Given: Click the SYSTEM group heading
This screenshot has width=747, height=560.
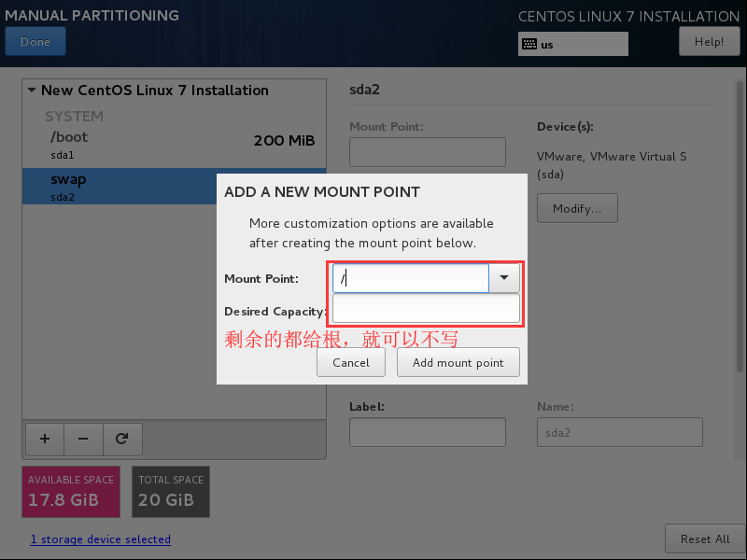Looking at the screenshot, I should (x=75, y=116).
